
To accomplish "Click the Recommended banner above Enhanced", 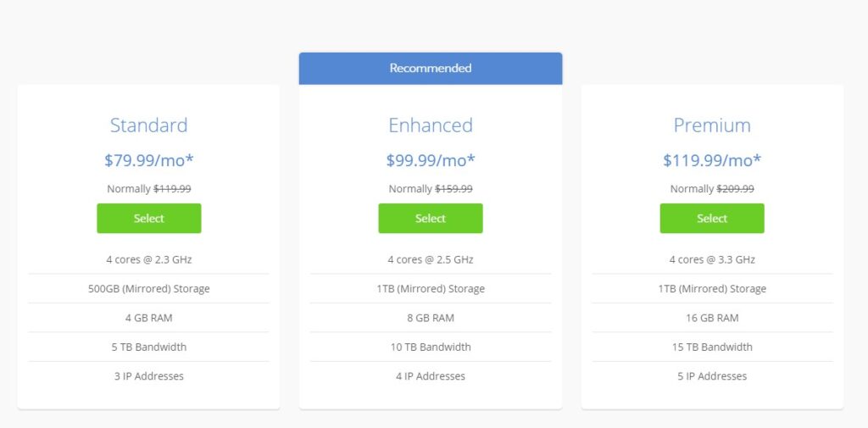I will (431, 68).
